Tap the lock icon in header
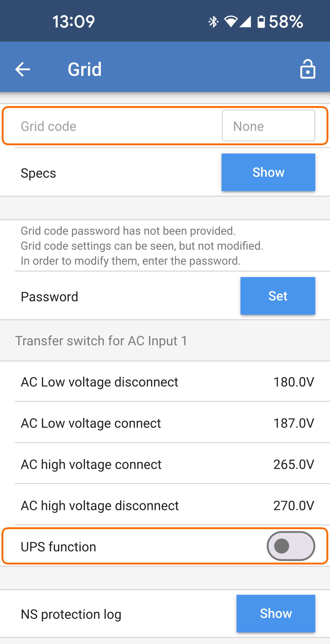 coord(307,69)
